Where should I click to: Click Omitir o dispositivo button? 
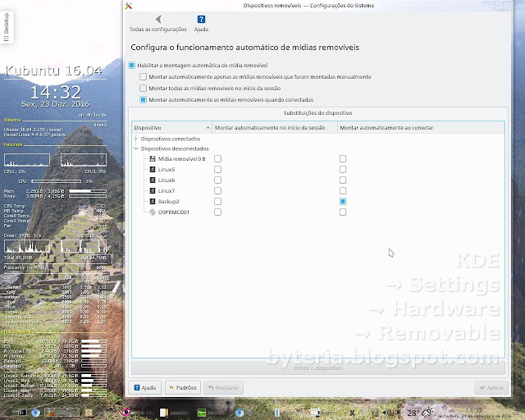click(318, 367)
